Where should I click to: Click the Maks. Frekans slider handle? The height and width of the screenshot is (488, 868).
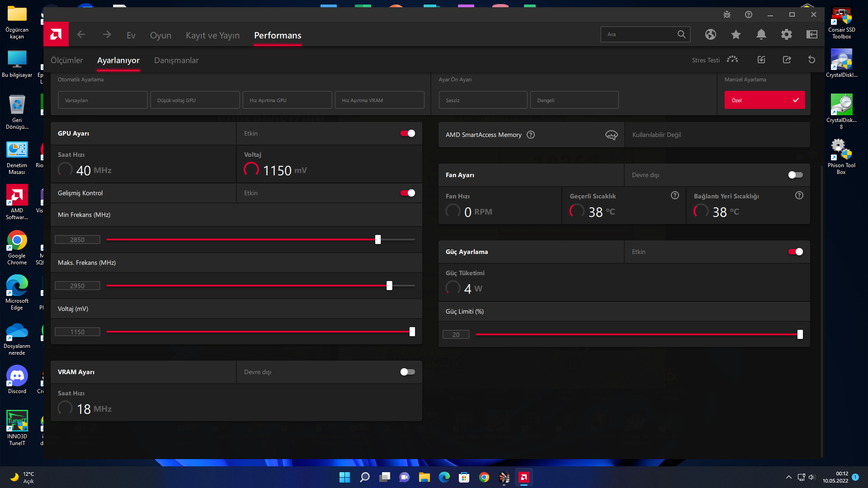coord(389,286)
